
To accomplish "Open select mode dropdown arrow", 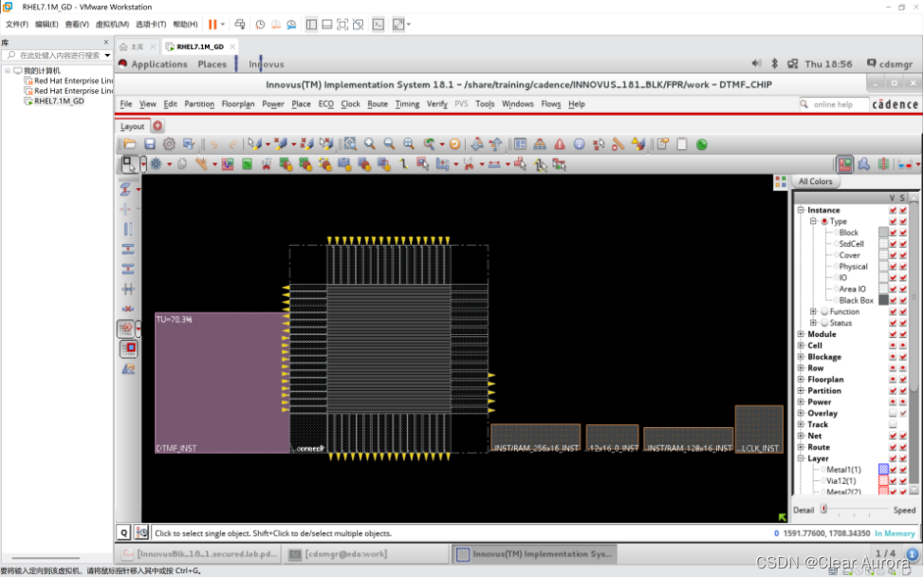I will (142, 164).
